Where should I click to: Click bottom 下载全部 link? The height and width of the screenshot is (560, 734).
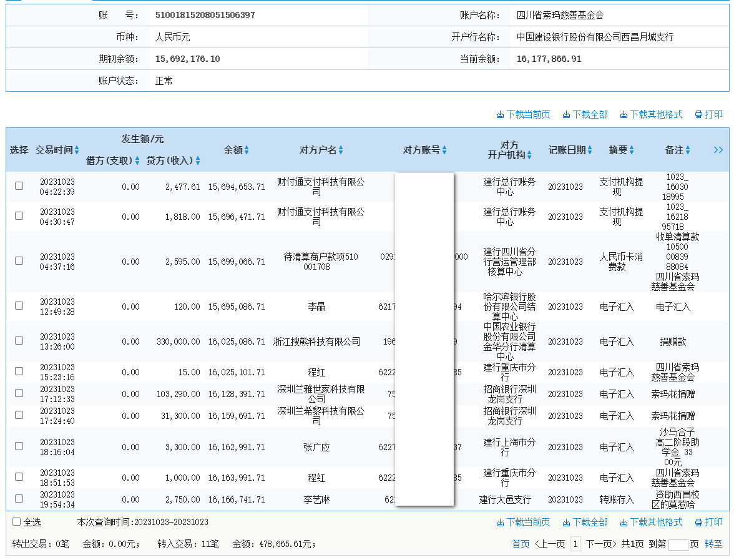coord(585,522)
